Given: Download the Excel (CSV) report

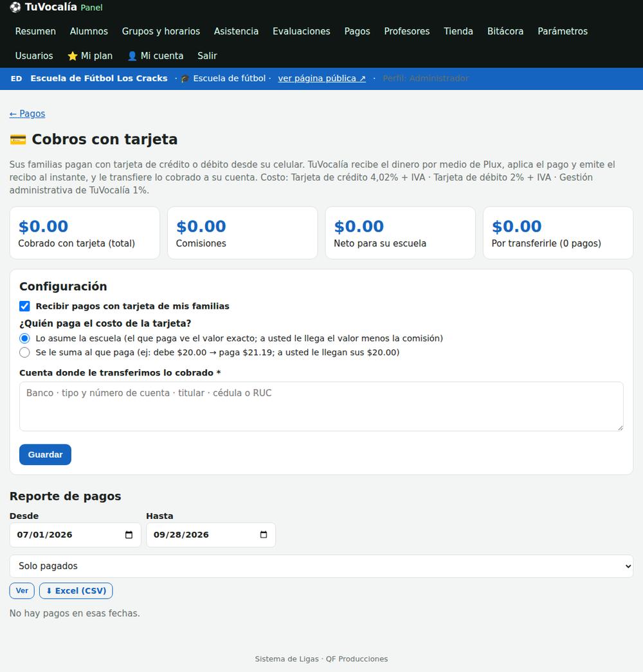Looking at the screenshot, I should (76, 590).
